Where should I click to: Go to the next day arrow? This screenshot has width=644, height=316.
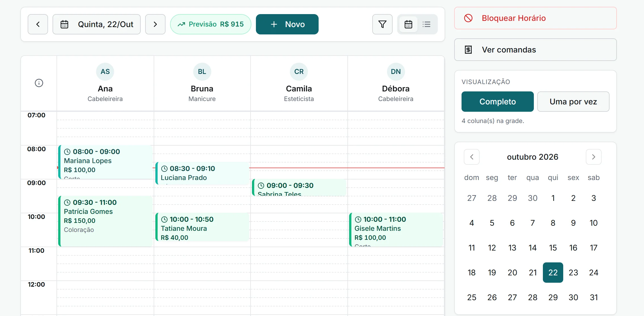click(x=155, y=24)
